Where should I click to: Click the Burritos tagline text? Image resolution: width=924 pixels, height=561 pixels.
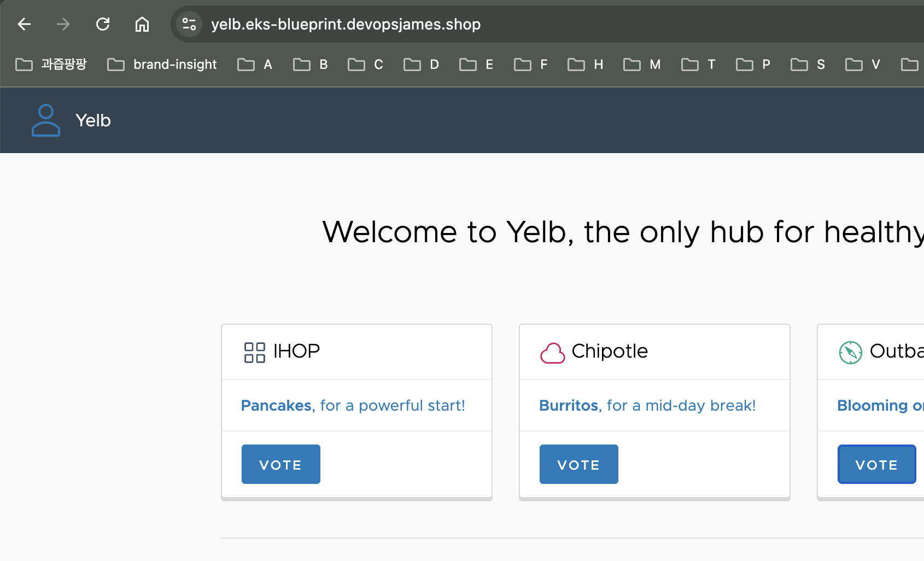click(647, 406)
